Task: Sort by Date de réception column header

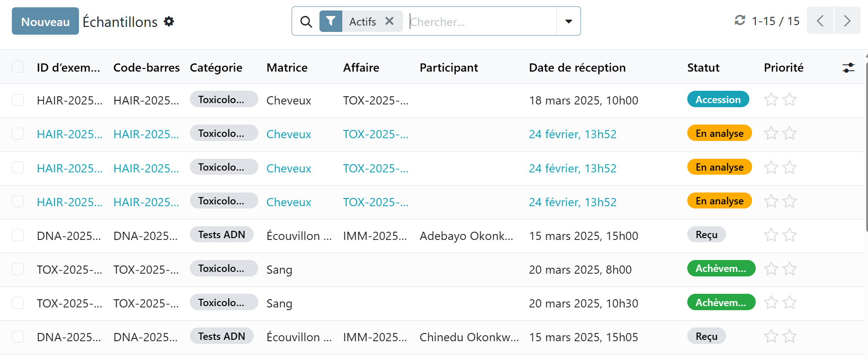Action: pyautogui.click(x=577, y=68)
